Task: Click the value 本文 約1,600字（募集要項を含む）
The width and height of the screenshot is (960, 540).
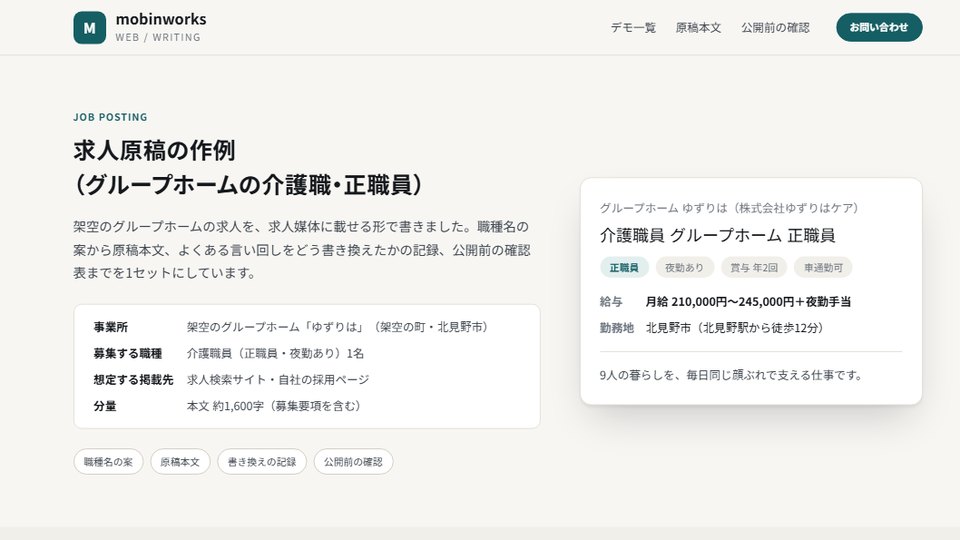Action: 274,406
